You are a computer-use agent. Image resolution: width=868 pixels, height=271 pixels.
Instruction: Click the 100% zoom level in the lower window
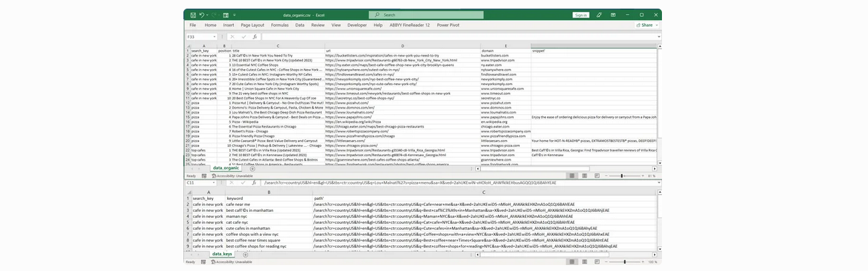pyautogui.click(x=653, y=262)
